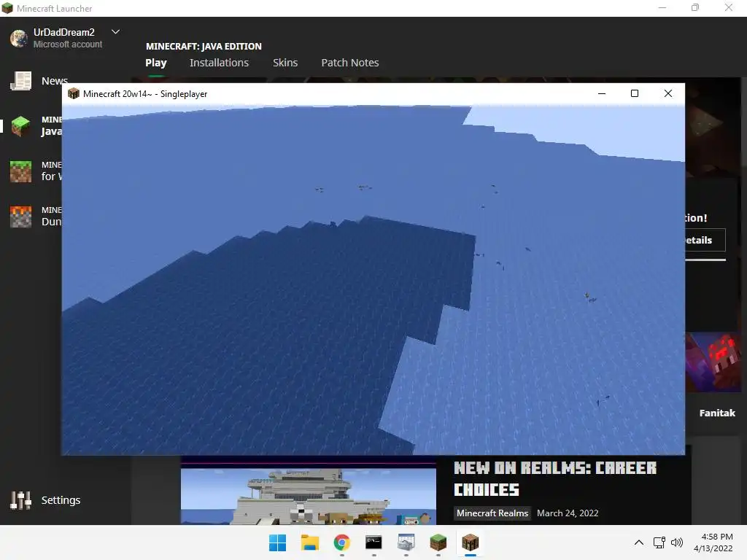Image resolution: width=747 pixels, height=560 pixels.
Task: Open File Explorer from the taskbar
Action: point(309,542)
